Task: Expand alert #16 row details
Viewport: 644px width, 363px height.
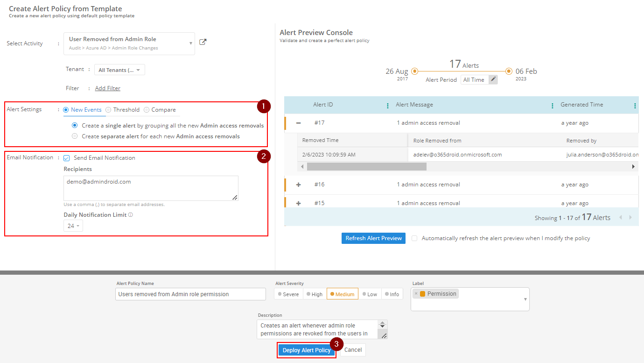Action: (x=299, y=185)
